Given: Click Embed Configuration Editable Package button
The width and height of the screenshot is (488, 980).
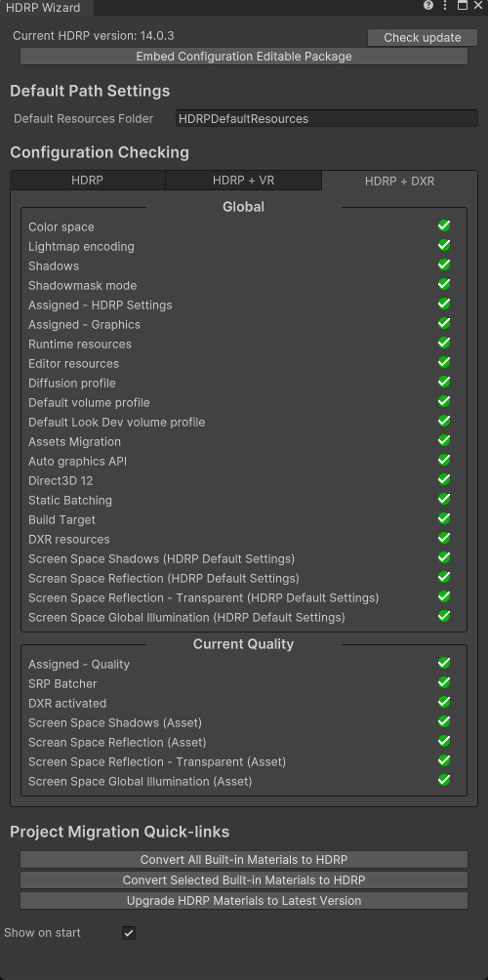Looking at the screenshot, I should click(244, 57).
